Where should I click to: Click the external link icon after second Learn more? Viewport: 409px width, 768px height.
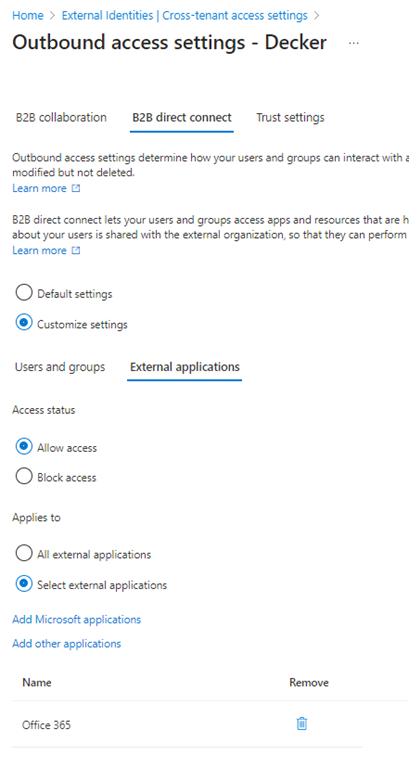coord(75,251)
